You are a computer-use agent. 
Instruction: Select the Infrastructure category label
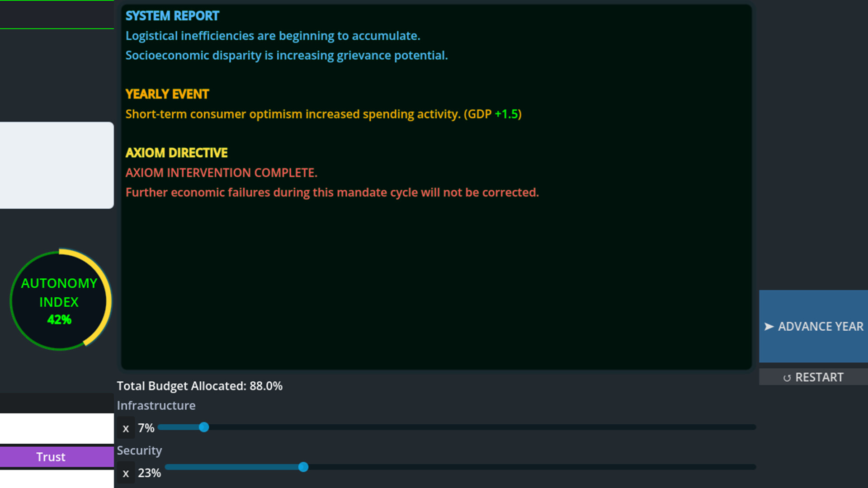click(x=156, y=405)
